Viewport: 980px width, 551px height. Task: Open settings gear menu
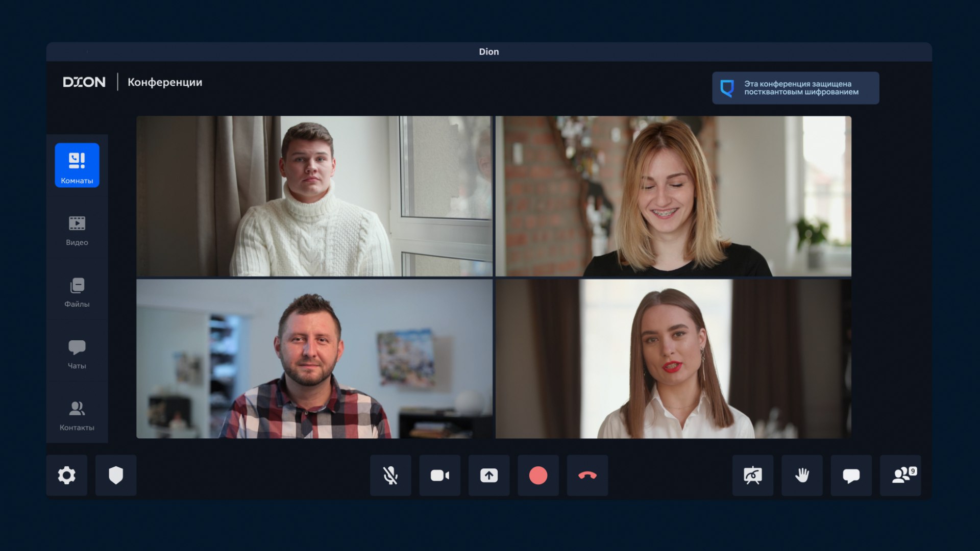67,475
